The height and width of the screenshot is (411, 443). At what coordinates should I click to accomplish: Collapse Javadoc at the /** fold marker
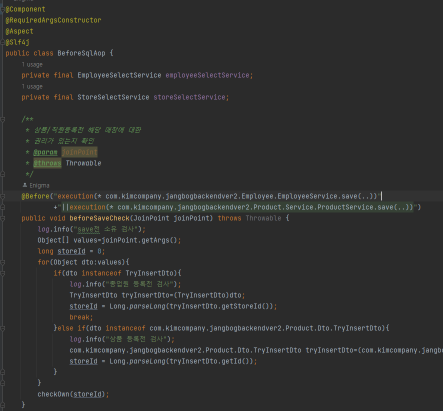(2, 119)
